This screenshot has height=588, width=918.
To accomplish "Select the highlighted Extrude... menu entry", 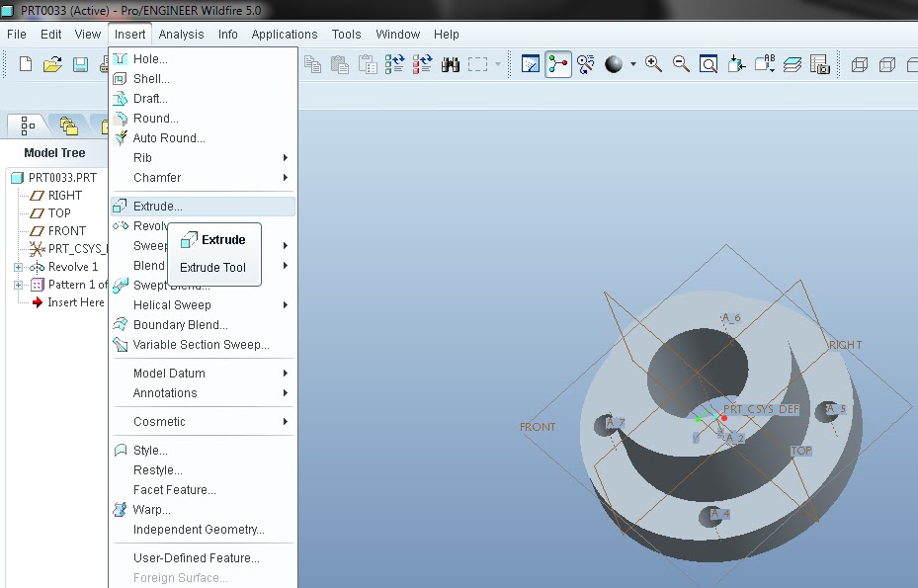I will pyautogui.click(x=203, y=207).
